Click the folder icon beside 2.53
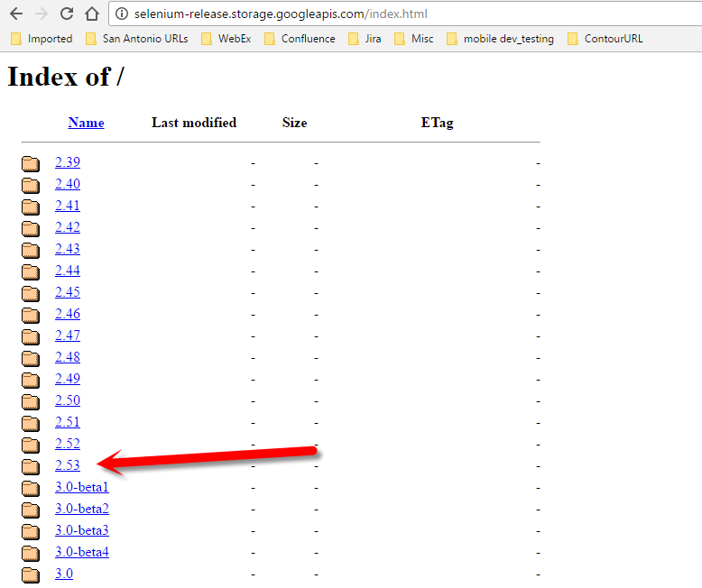Screen dimensions: 702x588 [31, 467]
